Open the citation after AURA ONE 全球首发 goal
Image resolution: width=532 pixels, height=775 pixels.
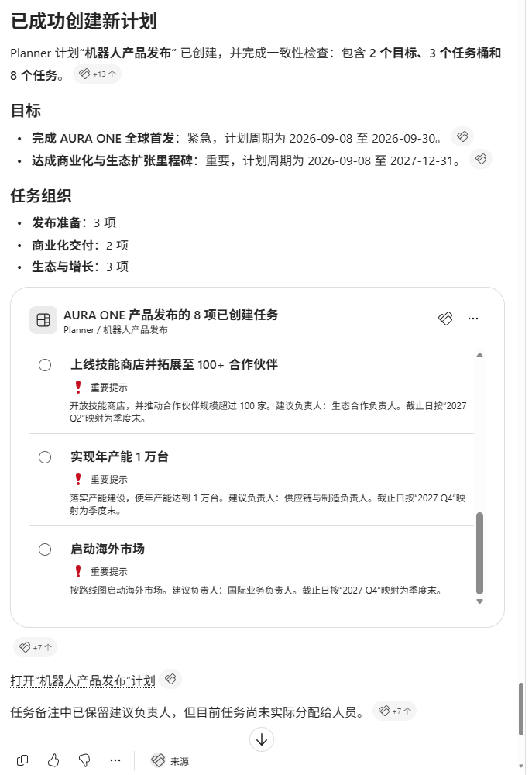point(462,136)
